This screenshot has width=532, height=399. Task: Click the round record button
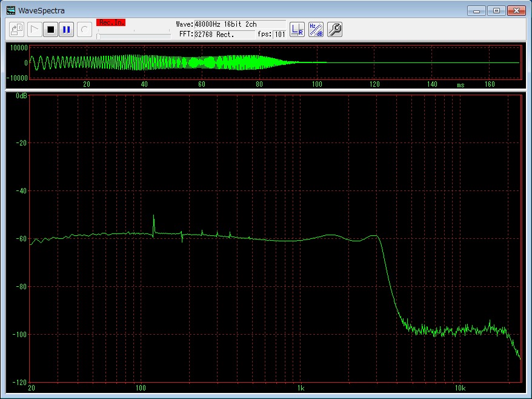pos(84,29)
